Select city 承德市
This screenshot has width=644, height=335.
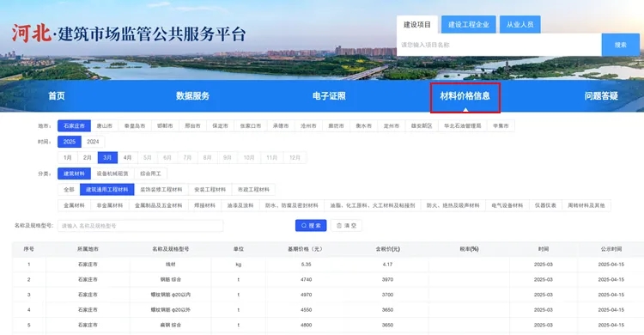[x=281, y=125]
